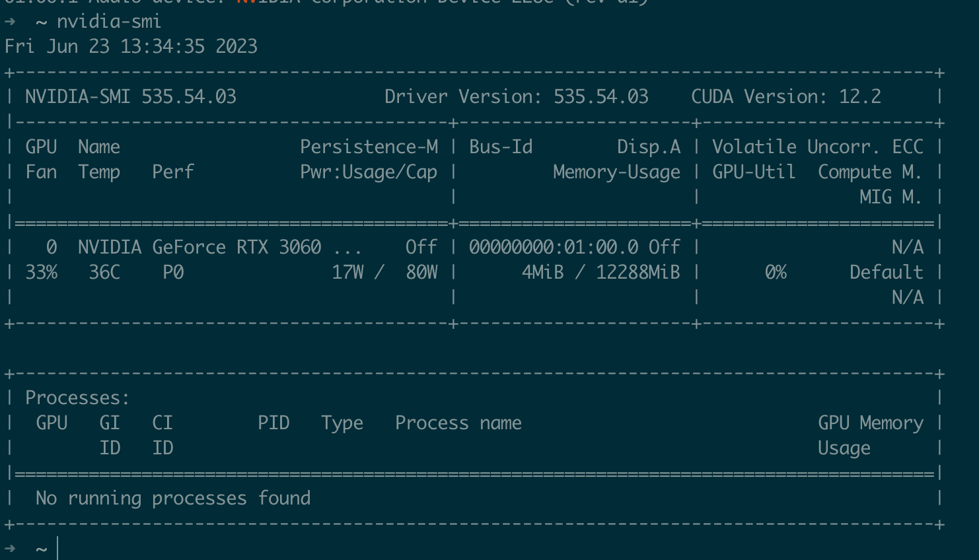The image size is (979, 560).
Task: Click the fan speed value 33%
Action: pyautogui.click(x=41, y=273)
